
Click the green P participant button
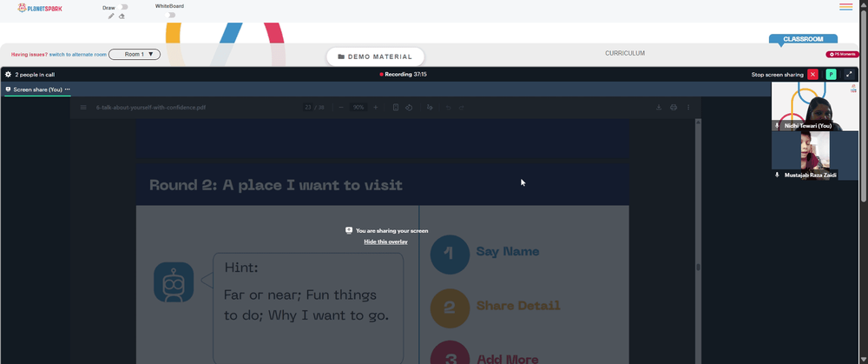click(831, 74)
